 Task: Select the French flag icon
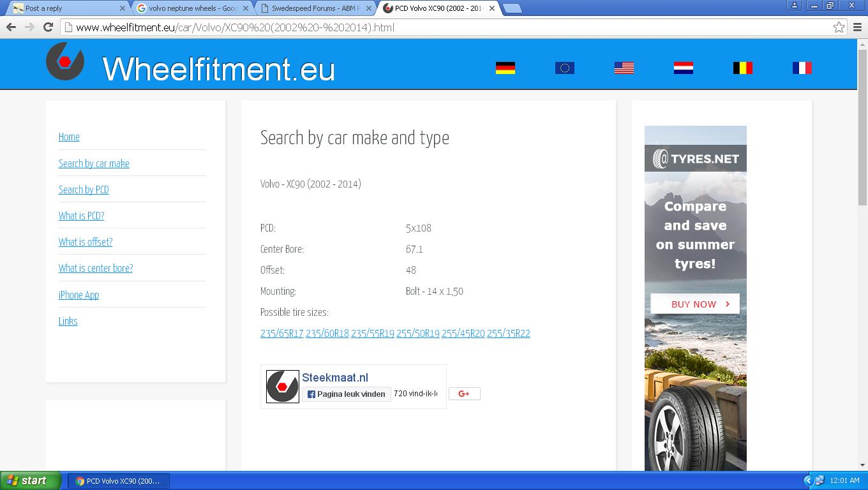pyautogui.click(x=802, y=68)
